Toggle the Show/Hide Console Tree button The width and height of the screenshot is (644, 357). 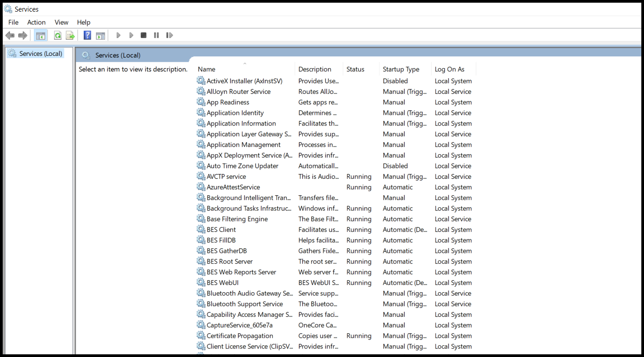[41, 35]
